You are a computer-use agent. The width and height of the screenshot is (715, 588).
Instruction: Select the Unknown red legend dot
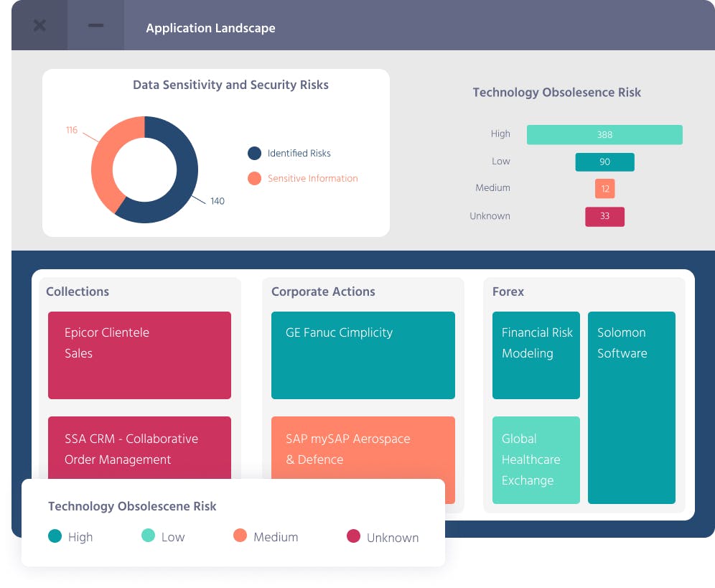[x=353, y=536]
